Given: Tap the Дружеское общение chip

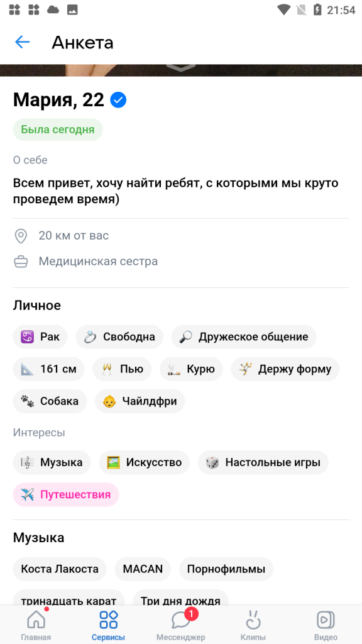Looking at the screenshot, I should tap(244, 337).
